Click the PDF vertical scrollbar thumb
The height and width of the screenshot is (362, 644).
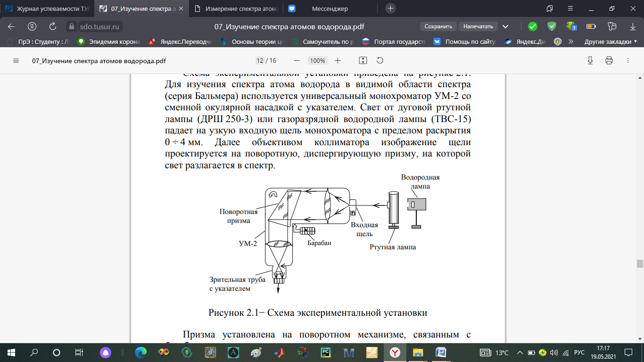[640, 263]
